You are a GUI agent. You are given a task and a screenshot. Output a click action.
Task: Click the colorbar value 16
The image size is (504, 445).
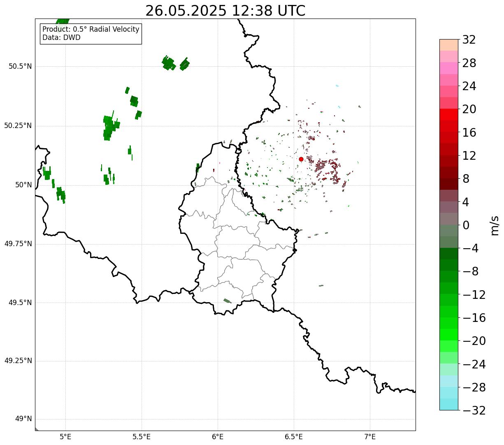click(469, 133)
